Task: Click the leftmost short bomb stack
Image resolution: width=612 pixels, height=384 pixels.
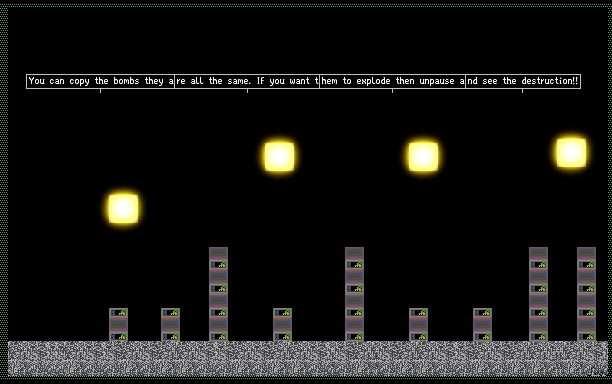Action: [119, 325]
